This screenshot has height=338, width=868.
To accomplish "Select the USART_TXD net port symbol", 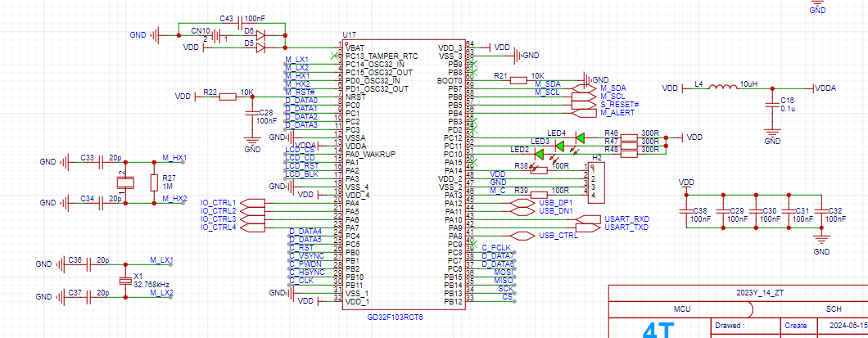I will (x=587, y=228).
